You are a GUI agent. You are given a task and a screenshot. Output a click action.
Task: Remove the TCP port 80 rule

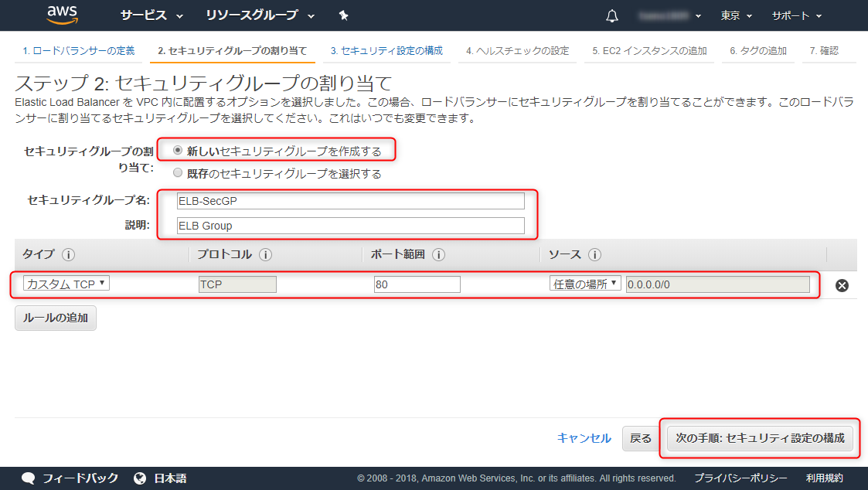(842, 284)
